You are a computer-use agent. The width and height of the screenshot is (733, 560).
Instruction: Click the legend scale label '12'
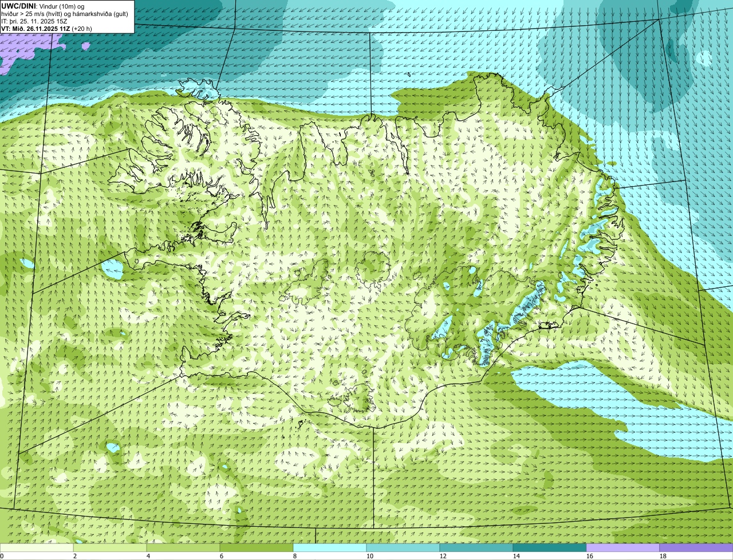coord(443,556)
